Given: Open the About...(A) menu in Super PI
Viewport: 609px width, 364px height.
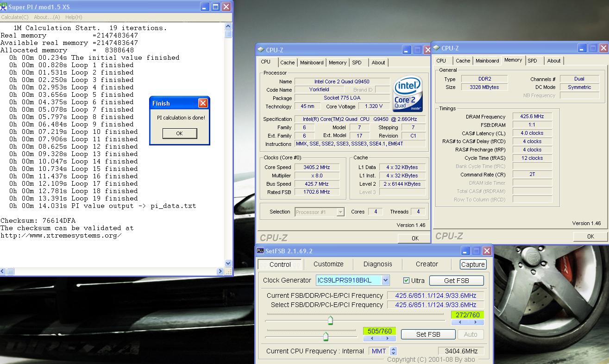Looking at the screenshot, I should pos(47,17).
